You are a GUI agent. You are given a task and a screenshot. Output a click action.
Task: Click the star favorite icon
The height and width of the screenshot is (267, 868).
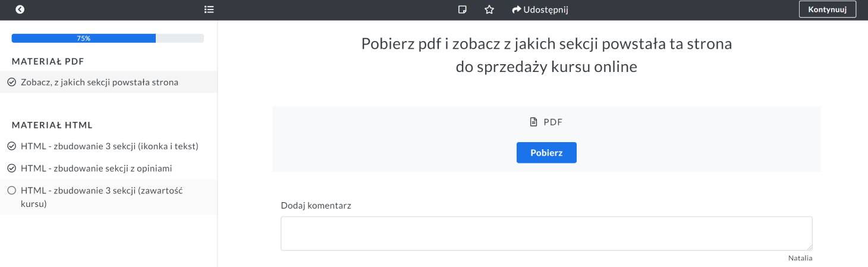tap(489, 10)
